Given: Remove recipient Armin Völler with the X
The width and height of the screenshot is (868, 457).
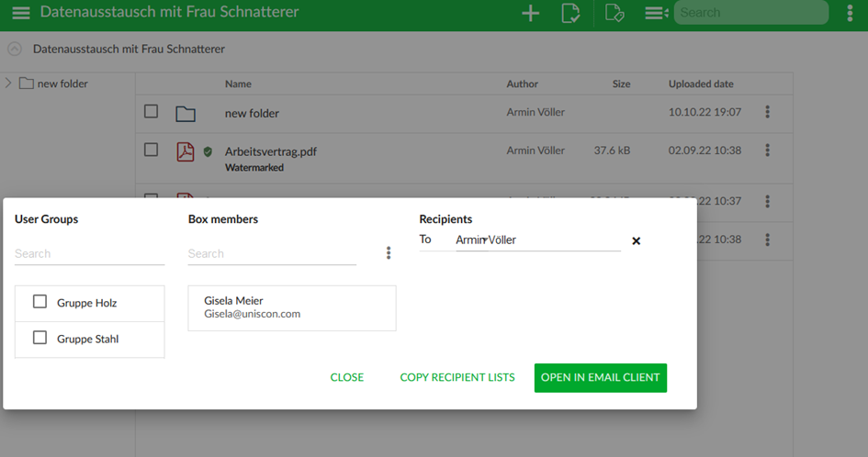Looking at the screenshot, I should (636, 240).
